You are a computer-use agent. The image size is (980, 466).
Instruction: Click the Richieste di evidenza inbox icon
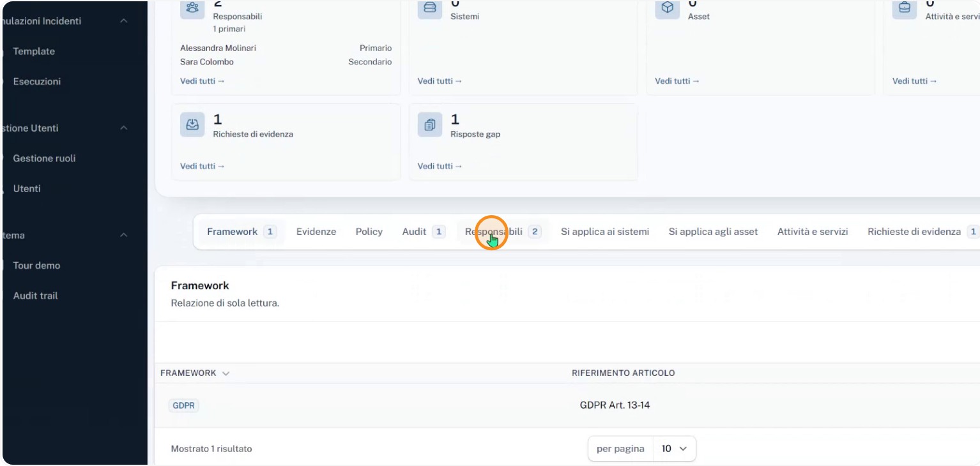192,125
